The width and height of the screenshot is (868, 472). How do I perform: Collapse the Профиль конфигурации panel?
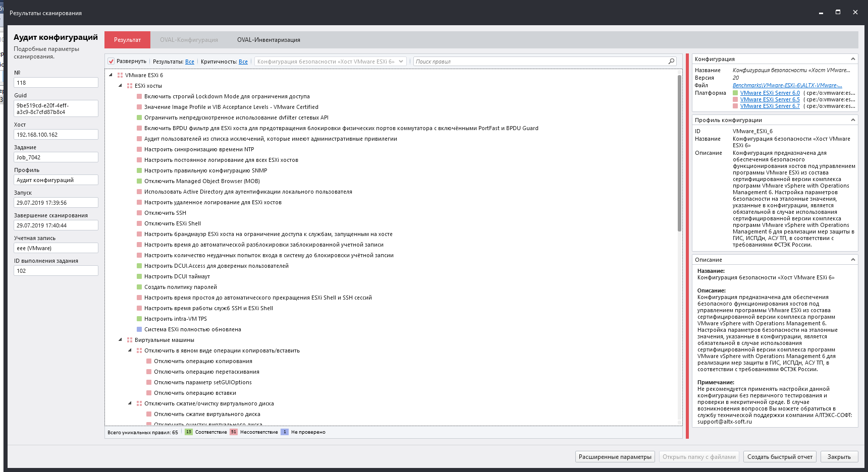point(853,120)
